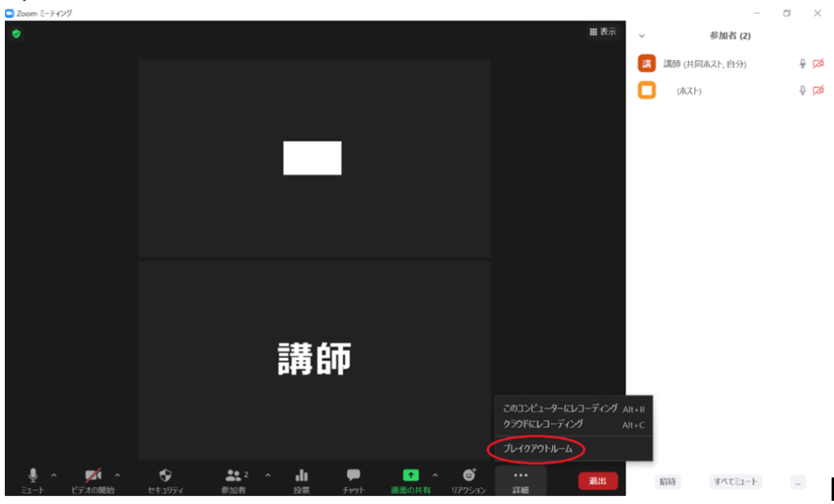Open the Participants (参加者) icon in the toolbar

(x=234, y=475)
